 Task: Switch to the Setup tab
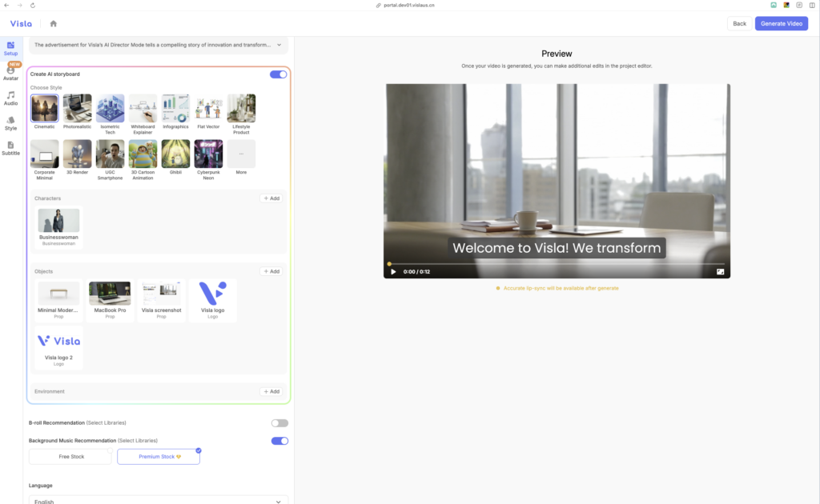(x=10, y=48)
